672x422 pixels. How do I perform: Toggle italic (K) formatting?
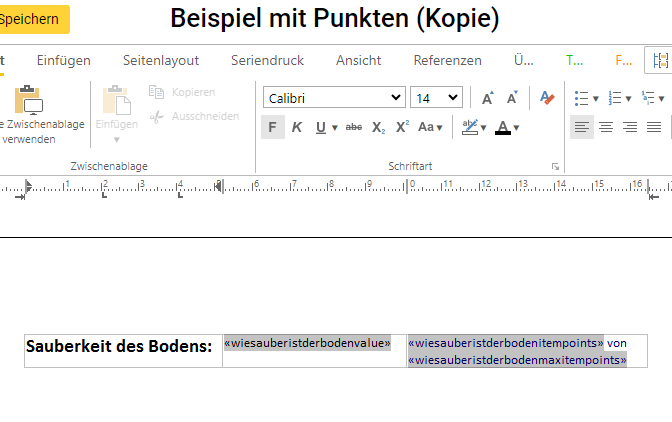tap(296, 127)
